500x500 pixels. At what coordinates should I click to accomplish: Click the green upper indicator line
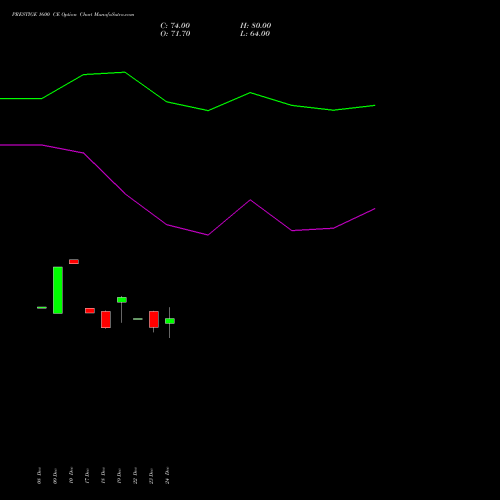(x=187, y=106)
